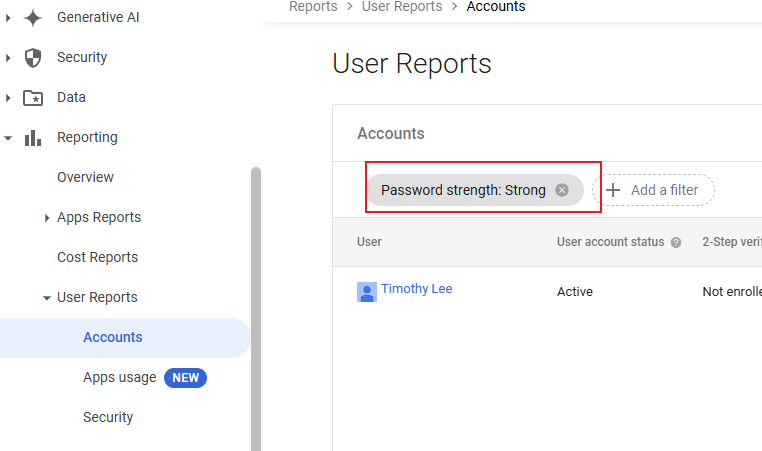Open Cost Reports in sidebar

(97, 257)
